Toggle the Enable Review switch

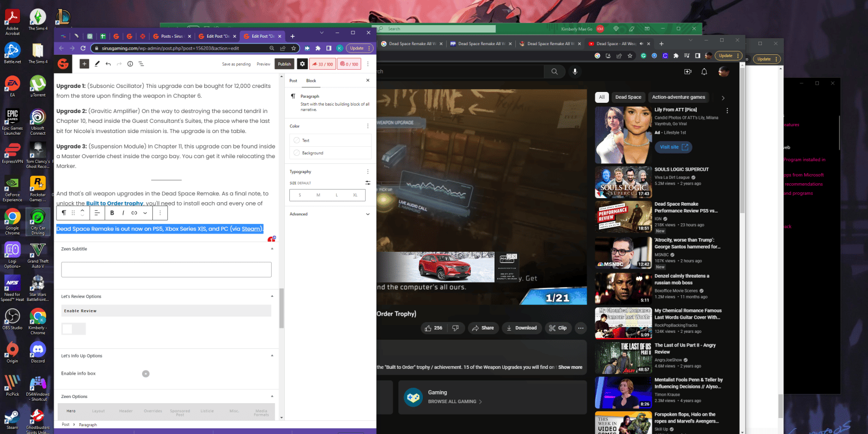tap(74, 329)
